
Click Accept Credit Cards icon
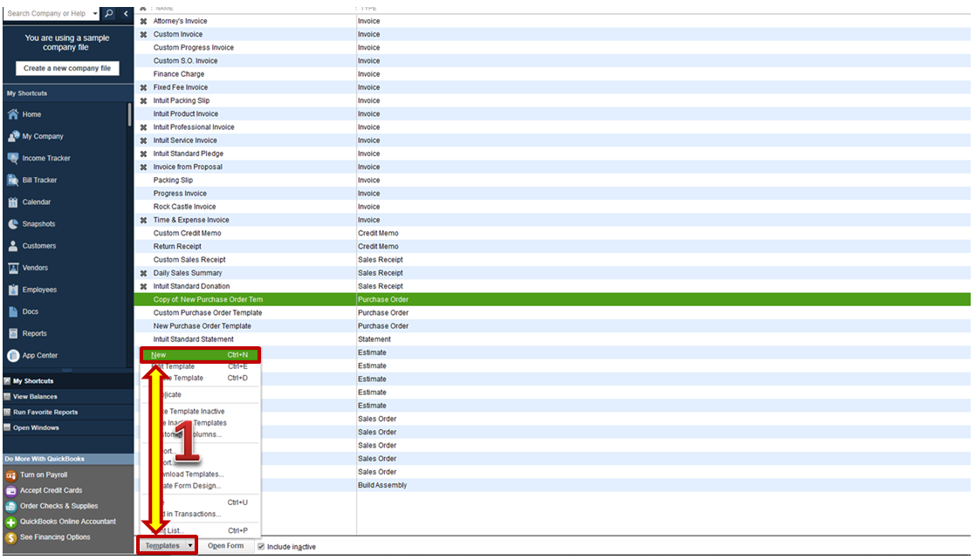(10, 490)
